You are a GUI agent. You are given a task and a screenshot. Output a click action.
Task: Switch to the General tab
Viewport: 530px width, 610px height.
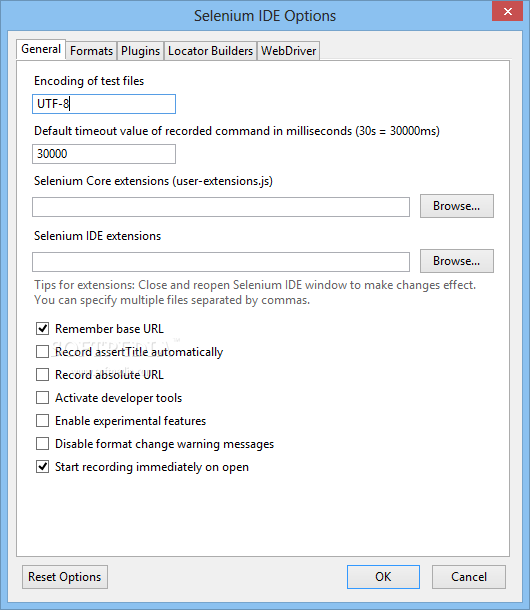[x=41, y=49]
